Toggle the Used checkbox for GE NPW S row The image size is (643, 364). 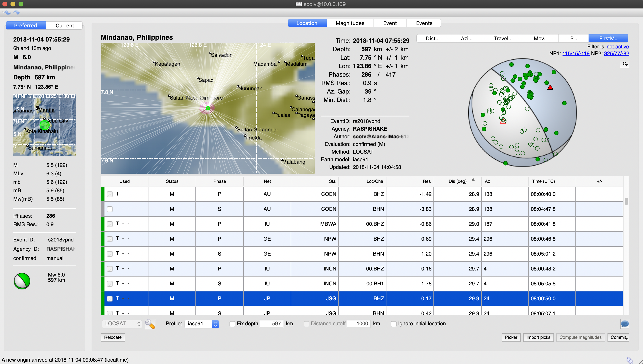click(x=110, y=254)
